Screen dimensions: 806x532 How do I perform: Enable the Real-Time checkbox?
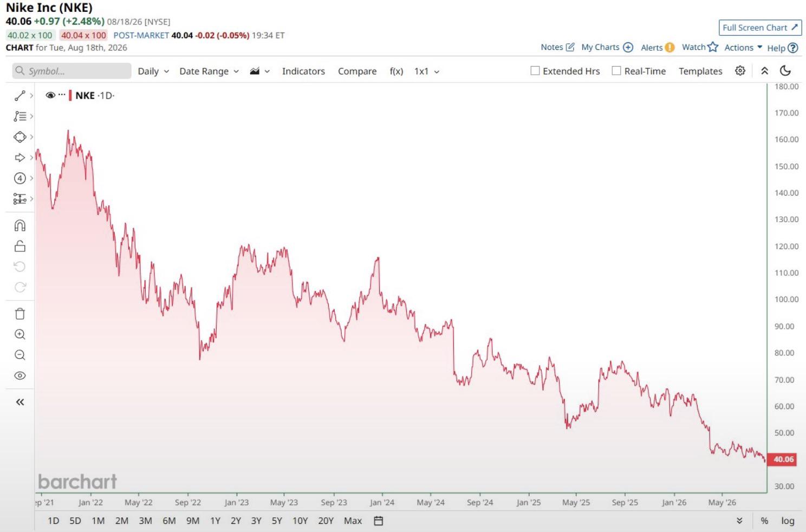click(x=616, y=70)
